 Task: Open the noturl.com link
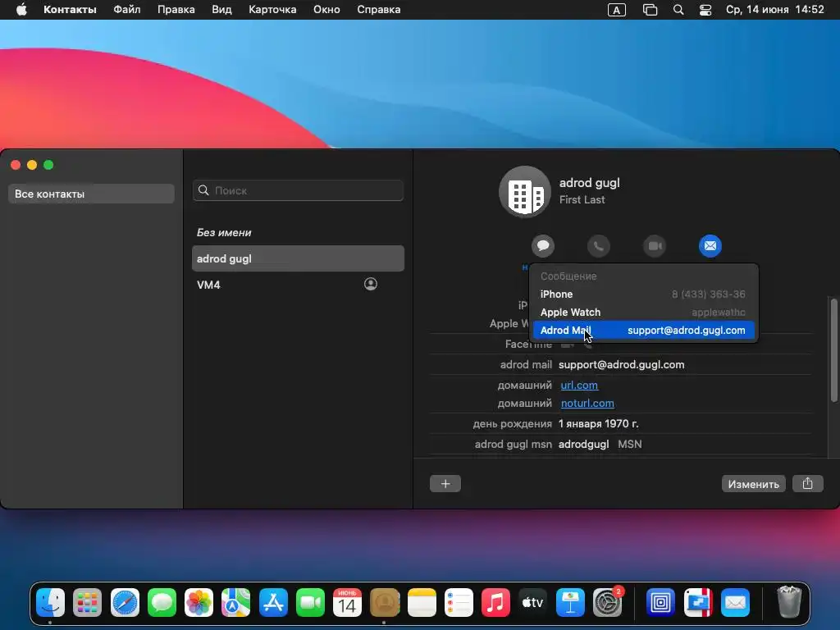[x=587, y=404]
